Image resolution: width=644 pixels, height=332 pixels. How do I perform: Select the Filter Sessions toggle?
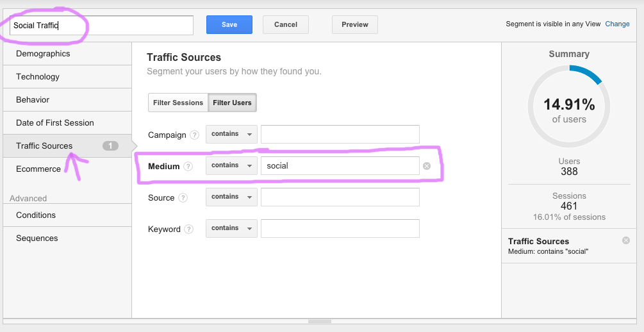(x=178, y=103)
